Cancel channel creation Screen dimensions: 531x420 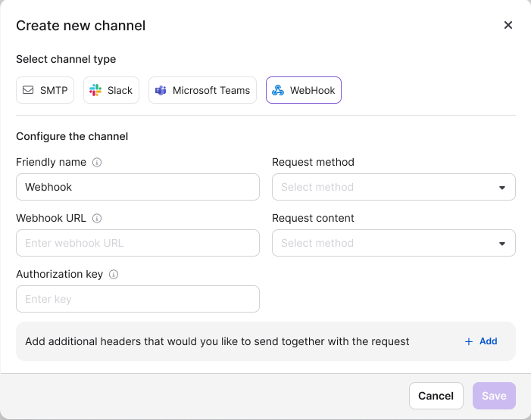436,396
